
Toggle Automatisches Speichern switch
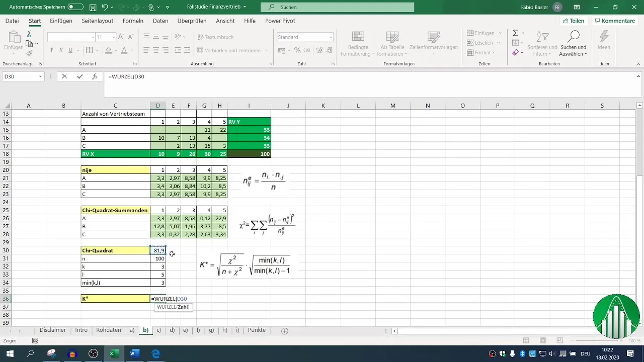(75, 8)
